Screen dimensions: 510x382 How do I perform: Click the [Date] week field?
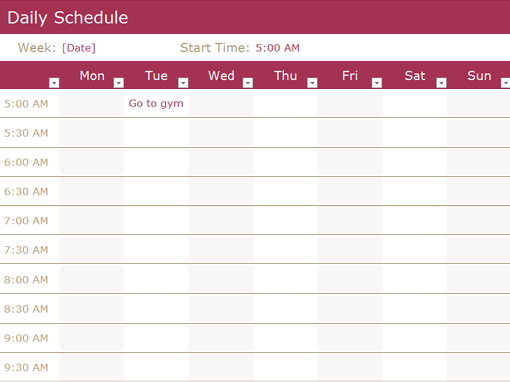click(79, 48)
